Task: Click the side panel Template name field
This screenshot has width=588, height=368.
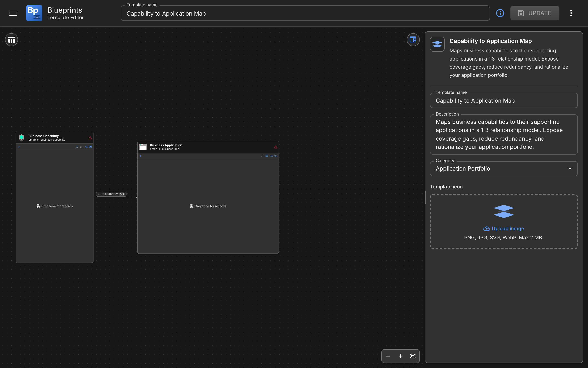Action: pyautogui.click(x=504, y=101)
